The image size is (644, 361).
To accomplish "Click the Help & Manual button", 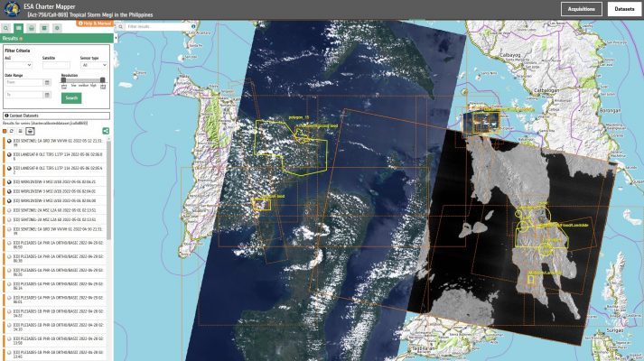I will [x=95, y=23].
